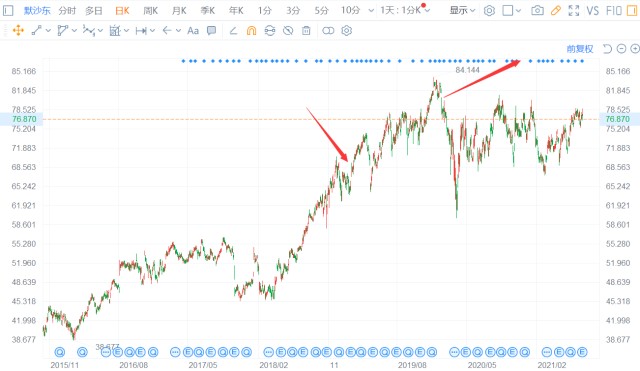Click the chart layout square icon

508,11
